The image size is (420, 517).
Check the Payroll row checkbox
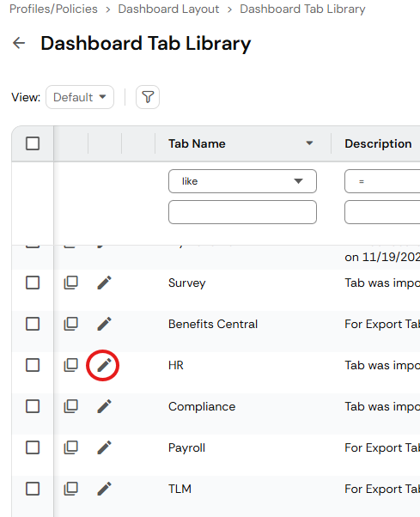[33, 447]
